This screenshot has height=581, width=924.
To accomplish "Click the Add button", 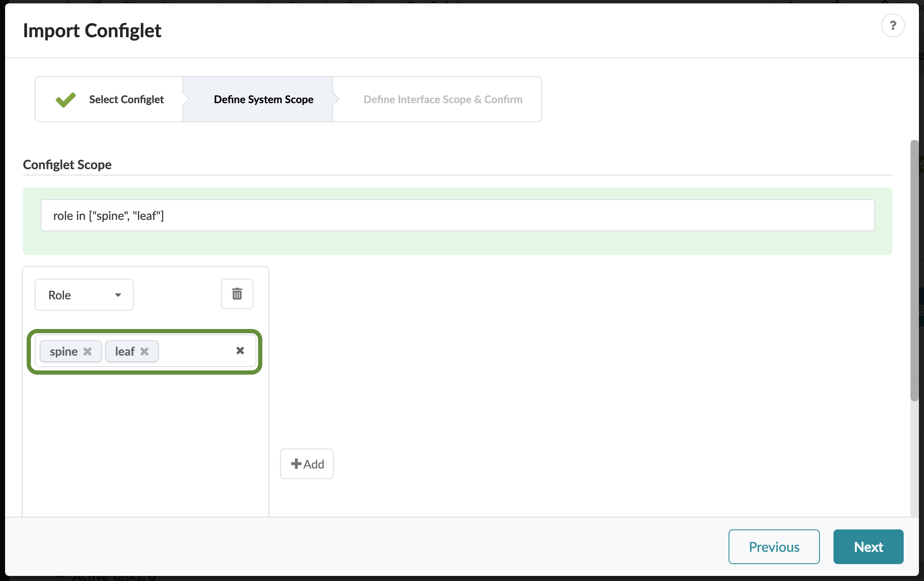I will pyautogui.click(x=307, y=464).
